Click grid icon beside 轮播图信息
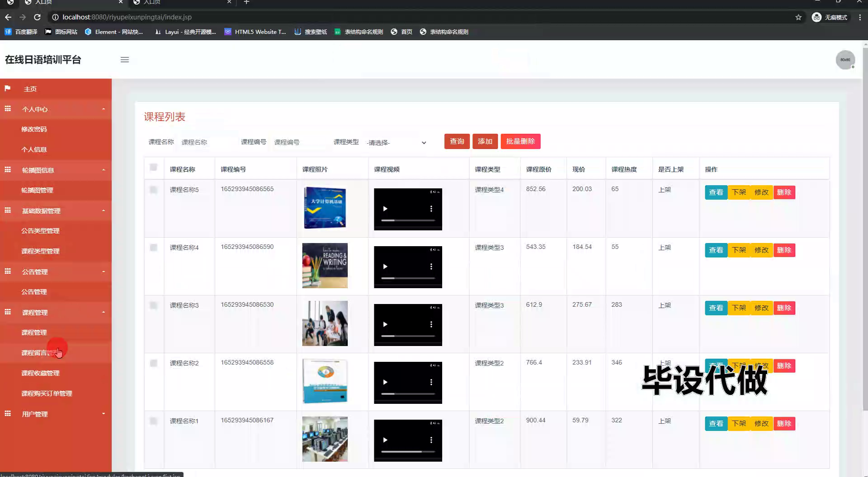 (x=8, y=170)
